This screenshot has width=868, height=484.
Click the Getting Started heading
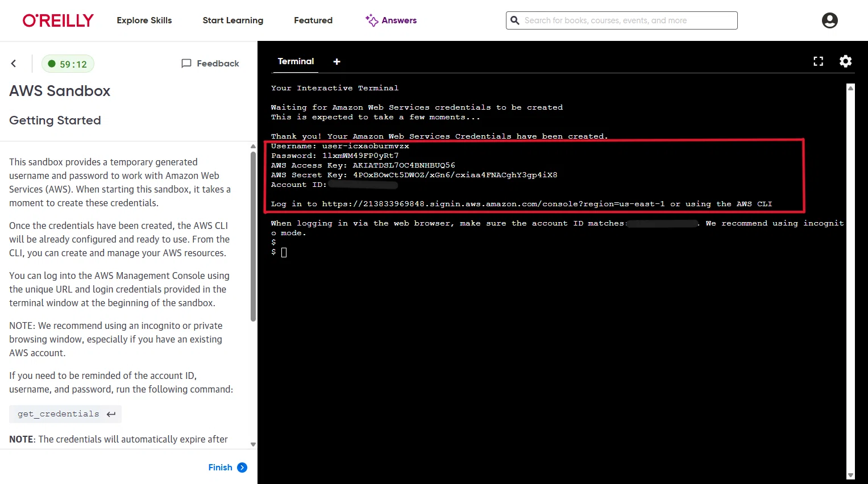[x=55, y=120]
